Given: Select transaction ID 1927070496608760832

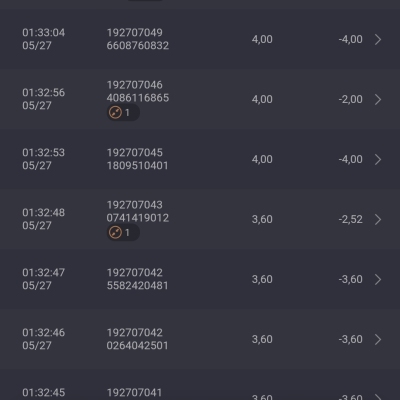Looking at the screenshot, I should pos(138,39).
